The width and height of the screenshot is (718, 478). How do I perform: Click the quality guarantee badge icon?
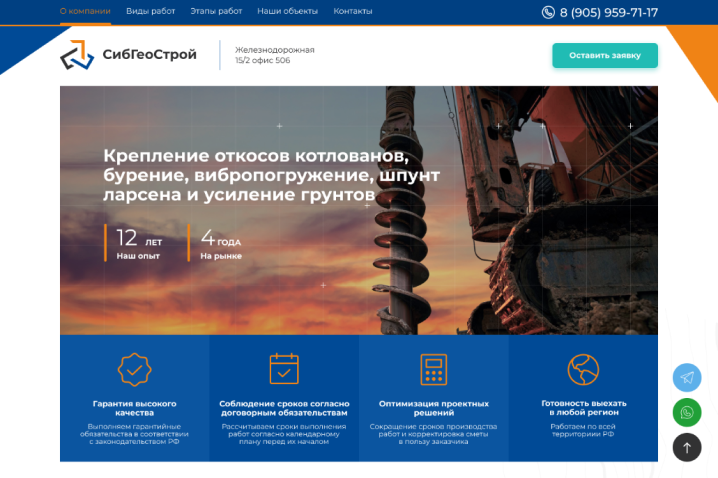tap(134, 369)
